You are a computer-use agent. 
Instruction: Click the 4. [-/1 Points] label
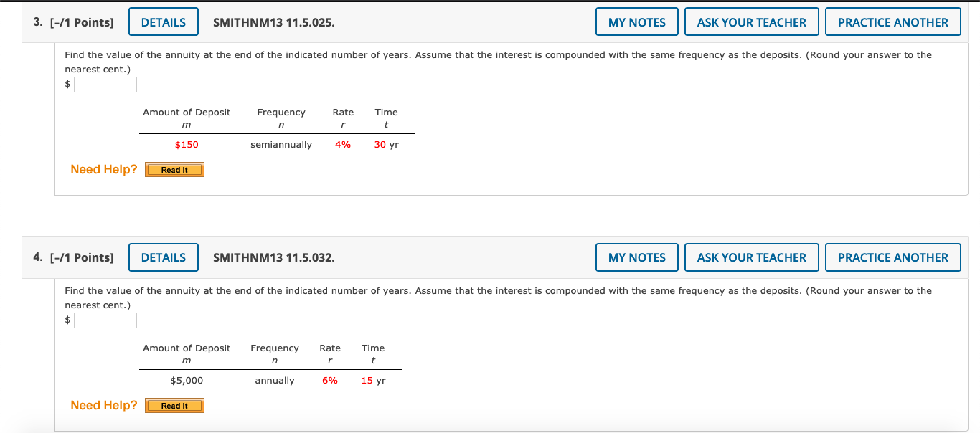[x=73, y=257]
